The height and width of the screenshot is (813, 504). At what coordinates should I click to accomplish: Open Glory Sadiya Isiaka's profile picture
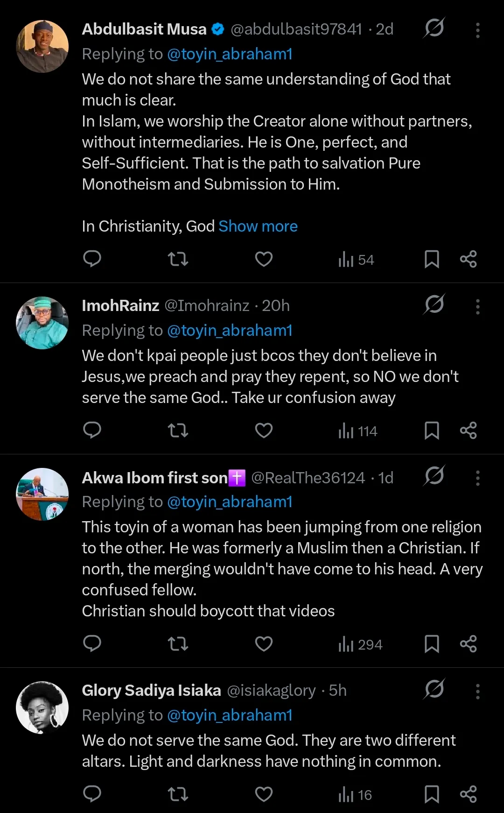tap(42, 707)
